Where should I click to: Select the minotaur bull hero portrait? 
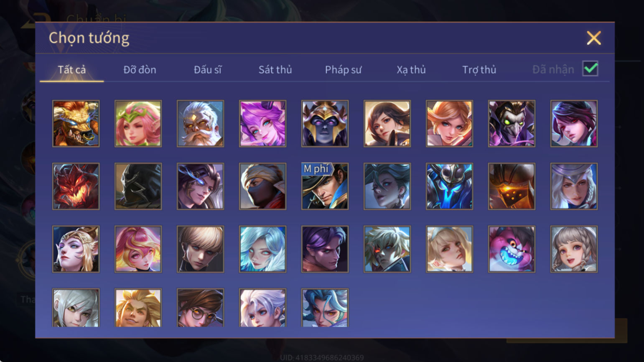(x=76, y=123)
